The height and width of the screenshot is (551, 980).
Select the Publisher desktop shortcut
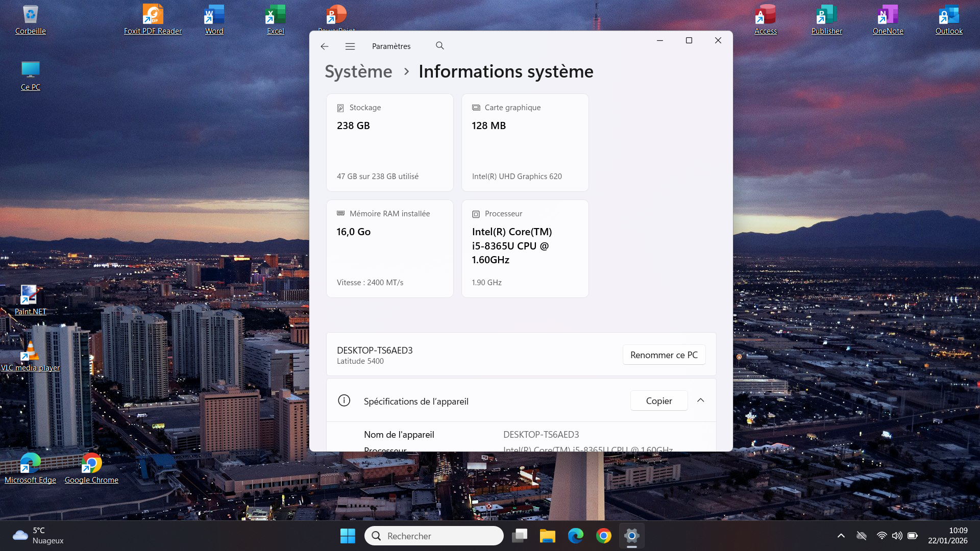(827, 20)
